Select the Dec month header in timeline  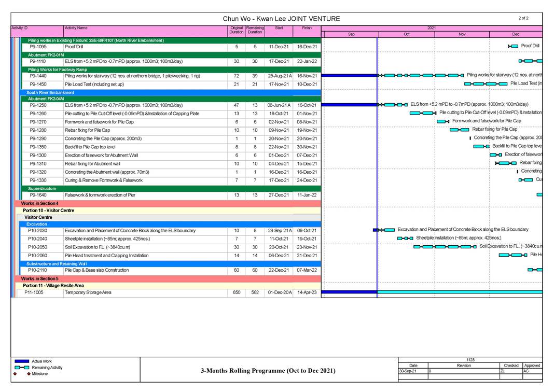coord(516,34)
